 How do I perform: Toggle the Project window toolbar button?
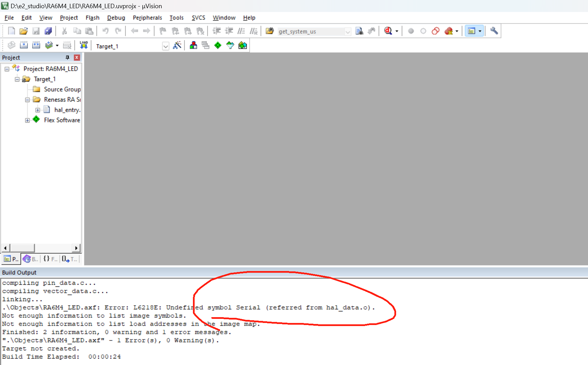pos(472,31)
